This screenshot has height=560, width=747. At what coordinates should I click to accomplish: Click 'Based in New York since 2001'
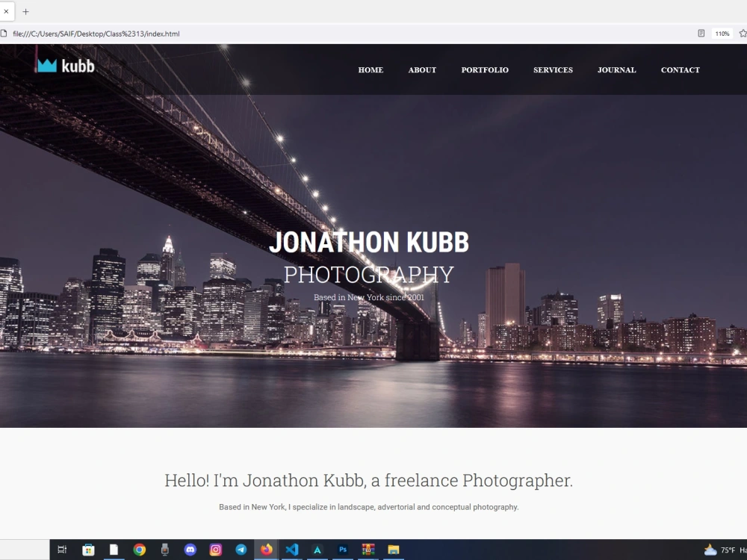tap(369, 297)
